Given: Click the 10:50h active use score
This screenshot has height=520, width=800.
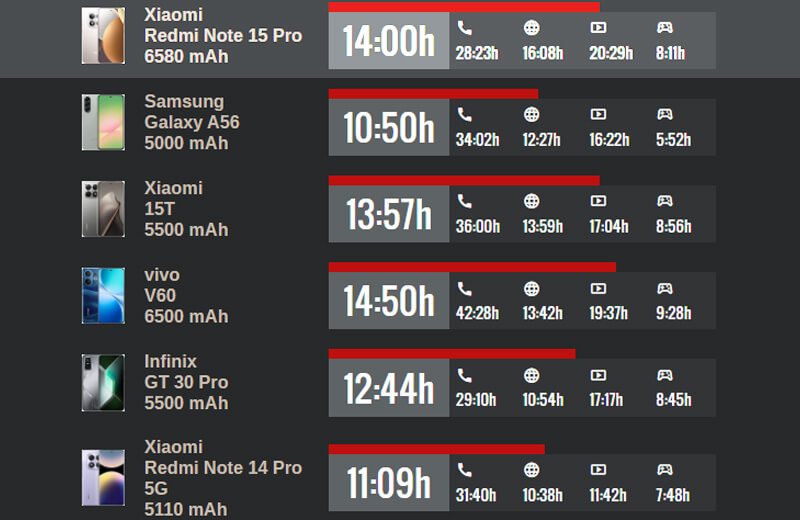Looking at the screenshot, I should tap(389, 128).
